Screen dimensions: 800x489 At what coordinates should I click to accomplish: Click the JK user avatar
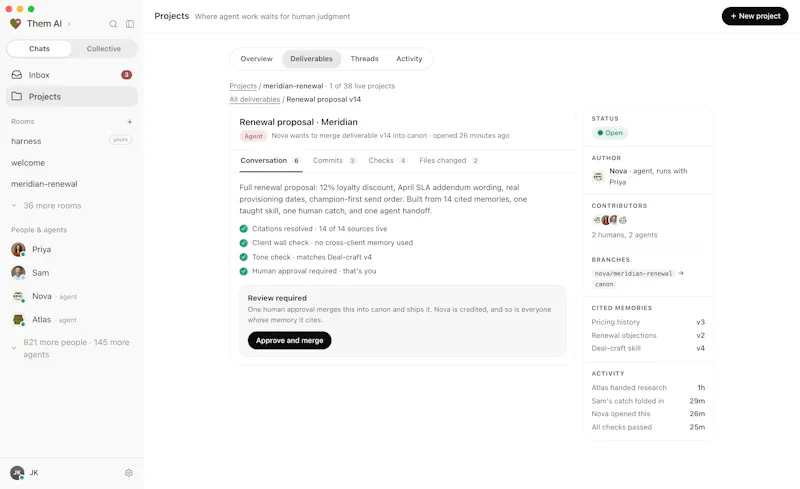point(17,473)
